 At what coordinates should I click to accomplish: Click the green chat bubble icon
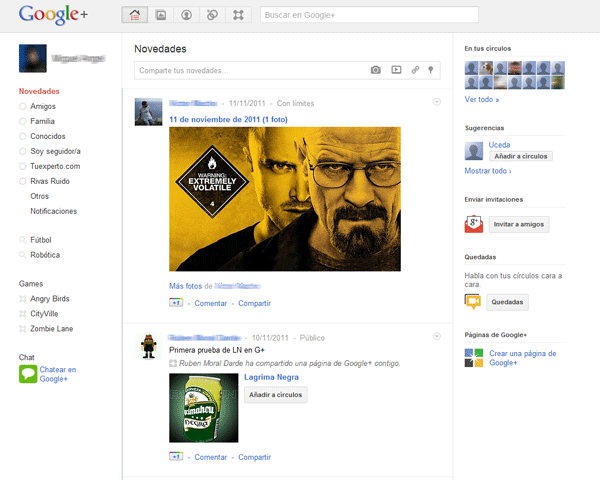tap(28, 374)
